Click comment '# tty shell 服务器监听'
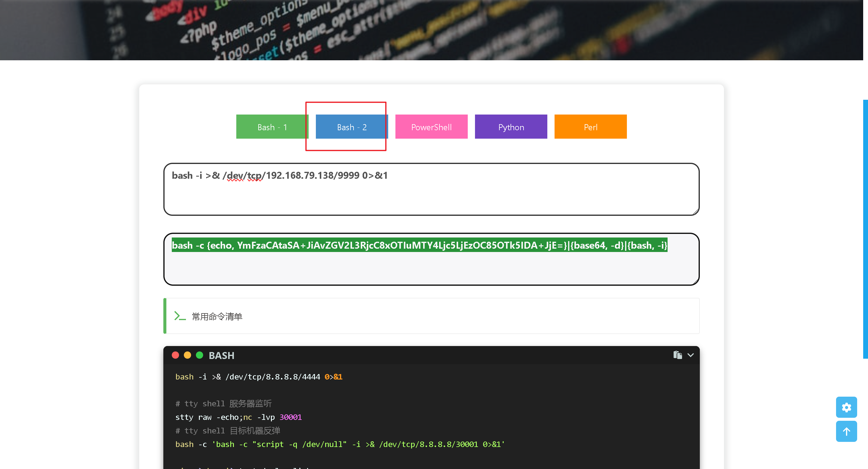Image resolution: width=868 pixels, height=469 pixels. pyautogui.click(x=223, y=404)
